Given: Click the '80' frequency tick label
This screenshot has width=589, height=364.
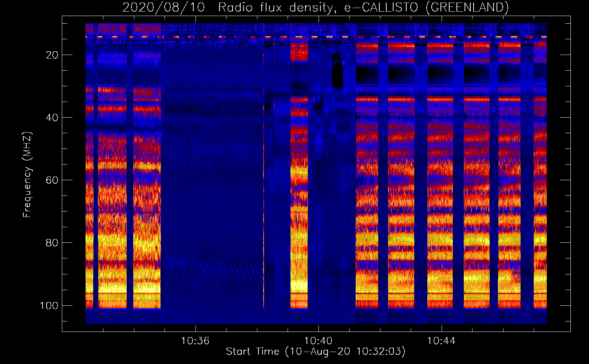Looking at the screenshot, I should (x=52, y=243).
